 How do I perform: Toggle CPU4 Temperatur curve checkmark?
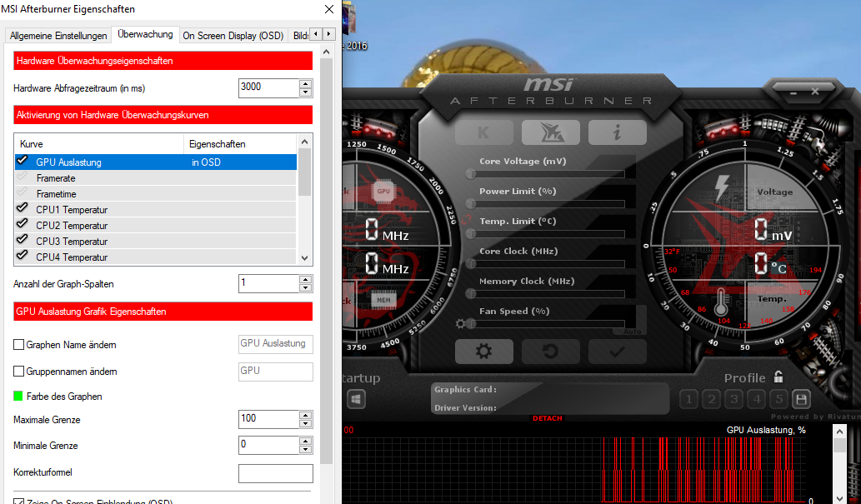point(22,255)
